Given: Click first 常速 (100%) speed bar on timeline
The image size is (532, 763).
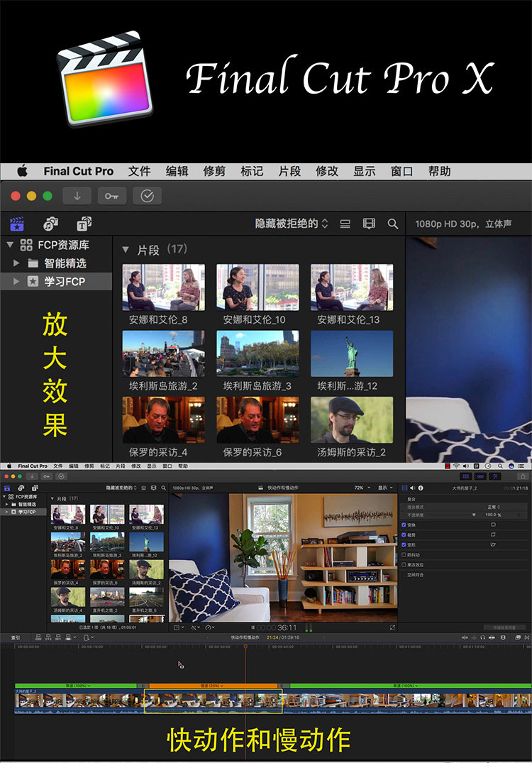Looking at the screenshot, I should pos(76,686).
